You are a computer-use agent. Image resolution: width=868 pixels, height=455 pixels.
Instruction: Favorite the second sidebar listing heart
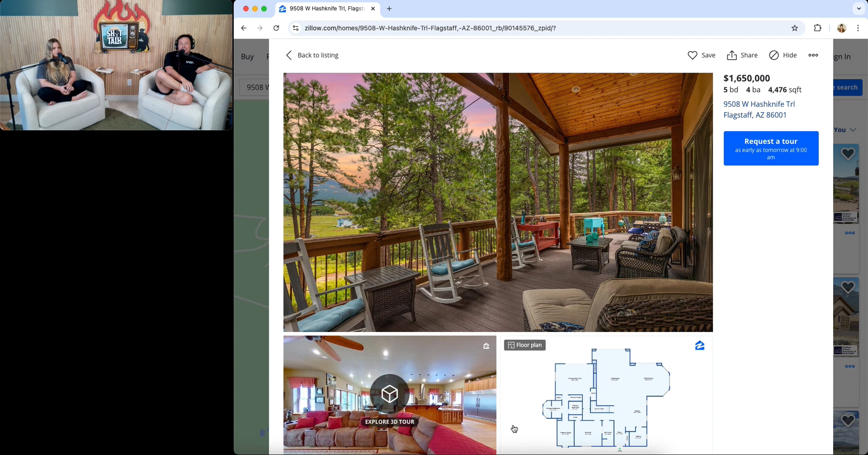pyautogui.click(x=848, y=287)
